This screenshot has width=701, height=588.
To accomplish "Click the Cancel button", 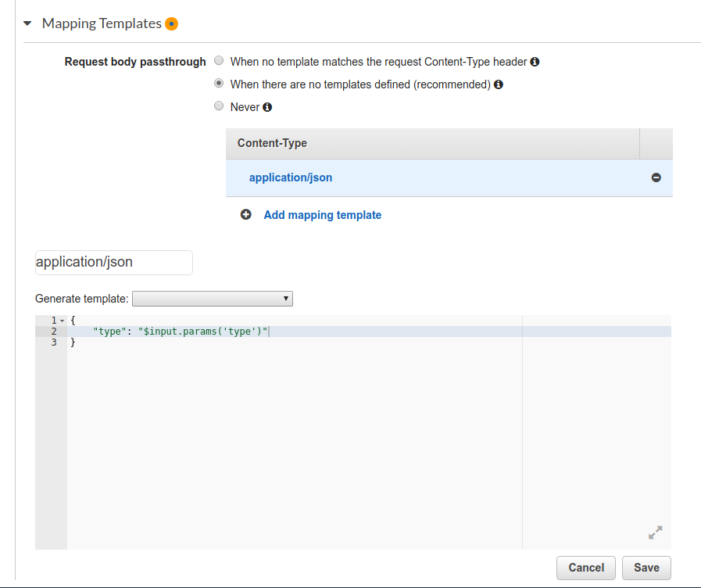I will (x=585, y=568).
